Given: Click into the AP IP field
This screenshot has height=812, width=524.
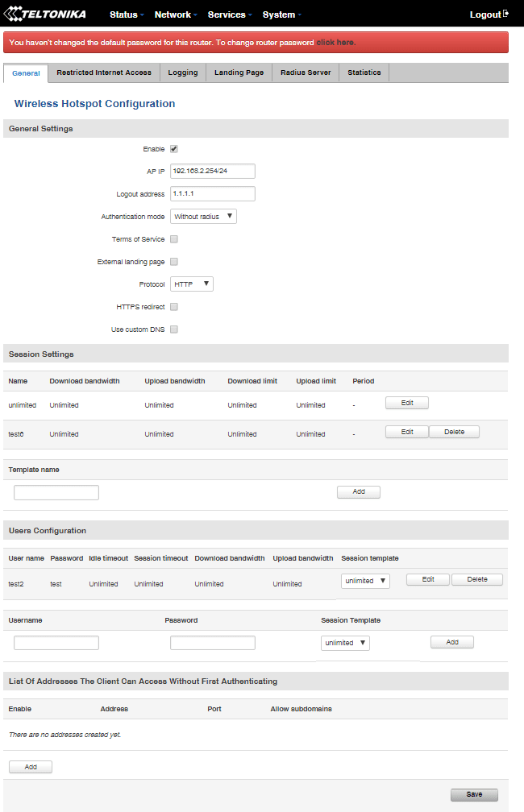Looking at the screenshot, I should tap(213, 171).
